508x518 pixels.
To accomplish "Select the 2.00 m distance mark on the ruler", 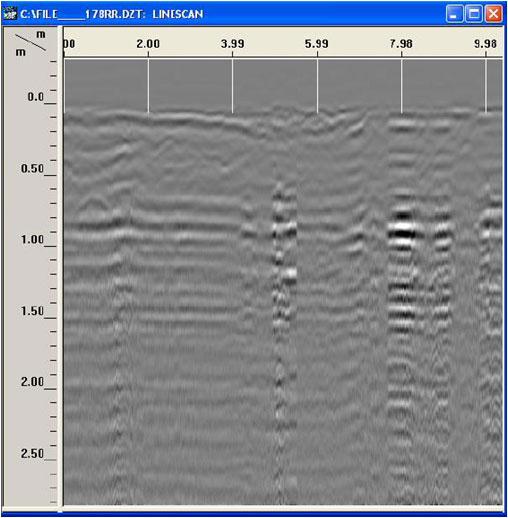I will pos(148,44).
